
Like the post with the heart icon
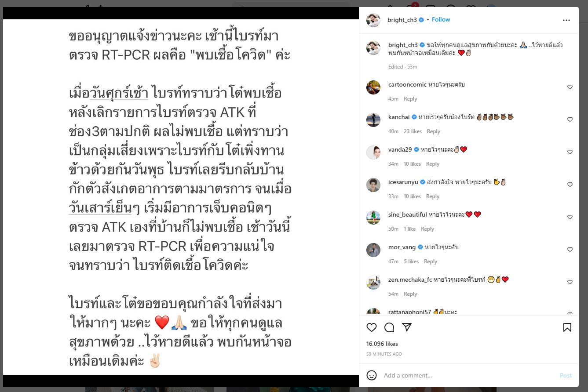point(372,327)
